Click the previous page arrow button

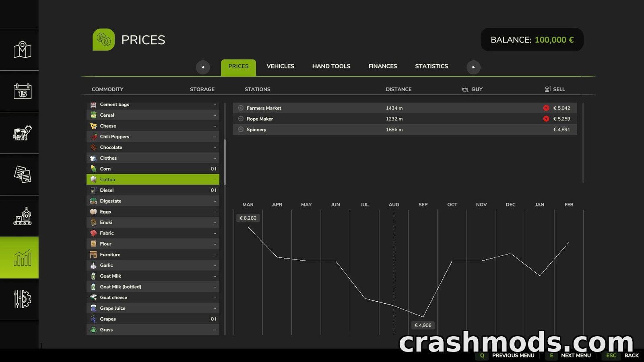click(x=203, y=67)
